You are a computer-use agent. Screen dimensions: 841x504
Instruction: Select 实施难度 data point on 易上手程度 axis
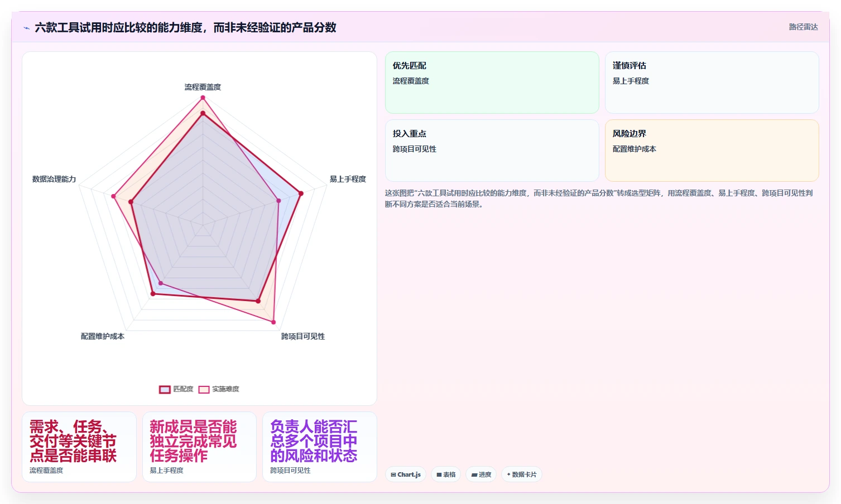pyautogui.click(x=279, y=200)
